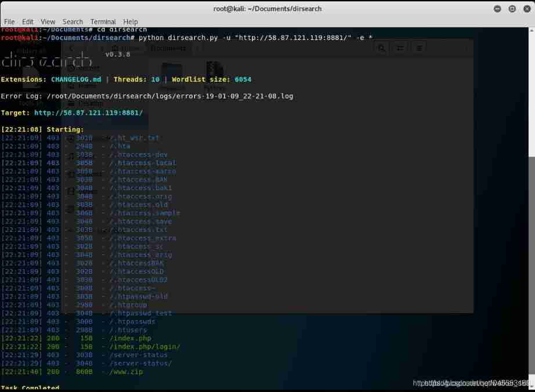Open the Help menu
This screenshot has width=535, height=392.
tap(131, 21)
